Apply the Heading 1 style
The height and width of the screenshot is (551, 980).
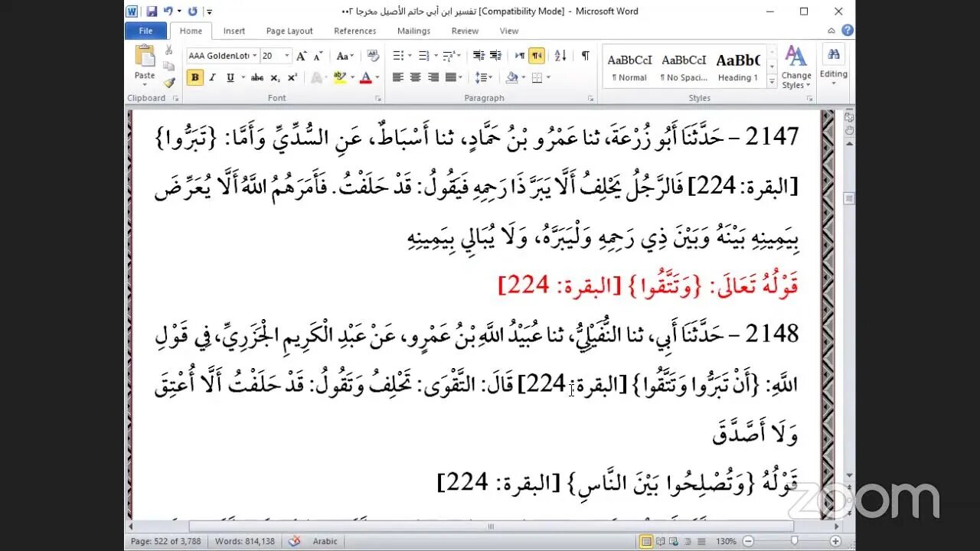click(738, 67)
